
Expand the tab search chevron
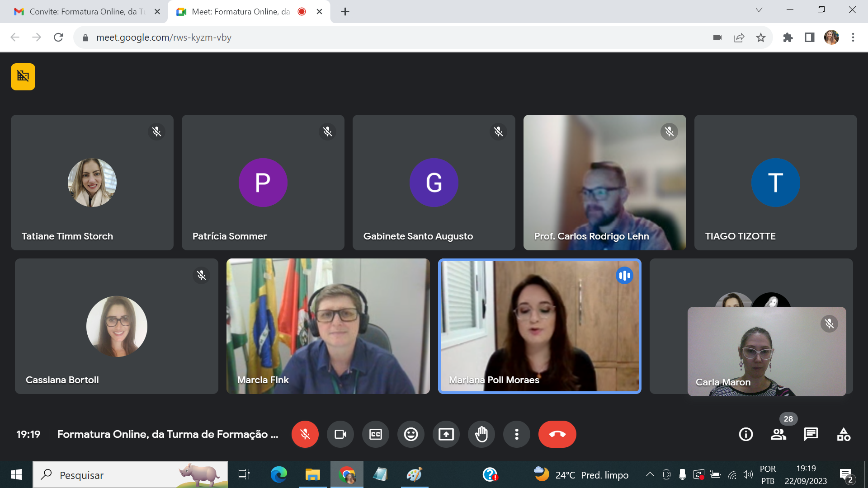click(x=759, y=10)
